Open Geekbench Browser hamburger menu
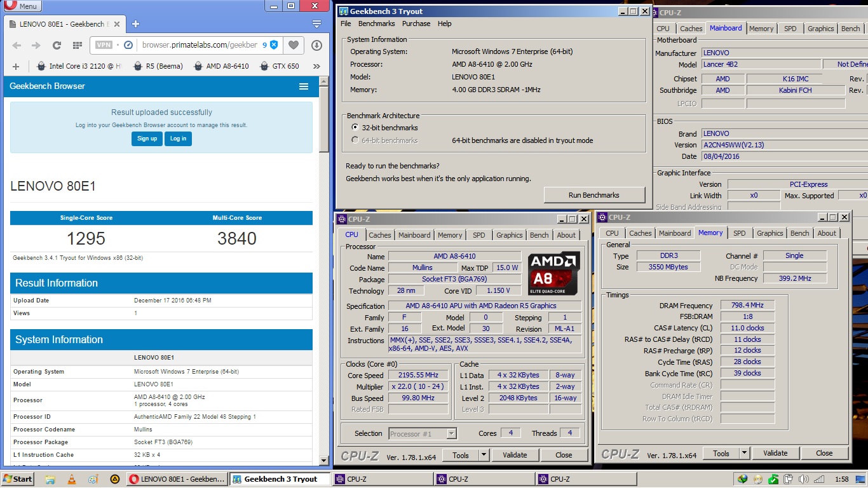868x488 pixels. point(304,86)
